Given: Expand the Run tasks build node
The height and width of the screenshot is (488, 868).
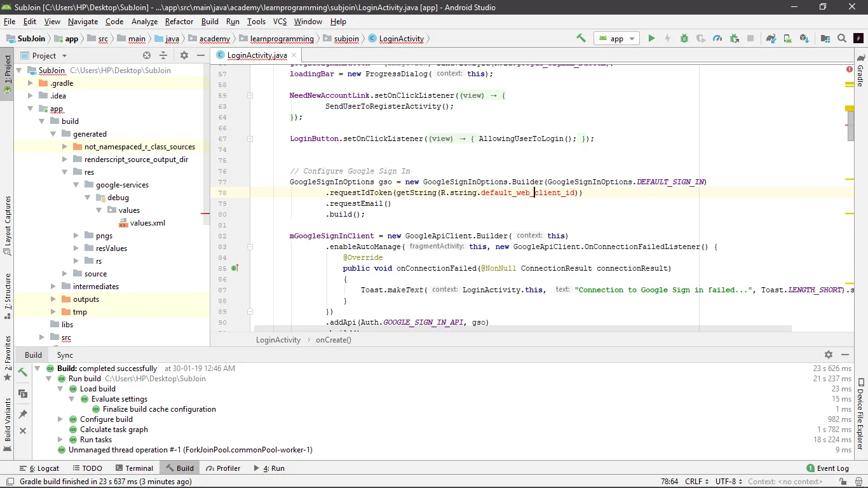Looking at the screenshot, I should [61, 440].
